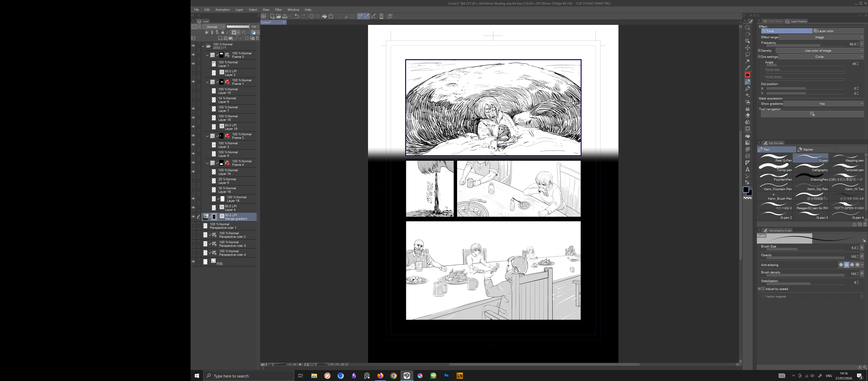
Task: Show Perspective ruler 1 layer
Action: point(193,226)
